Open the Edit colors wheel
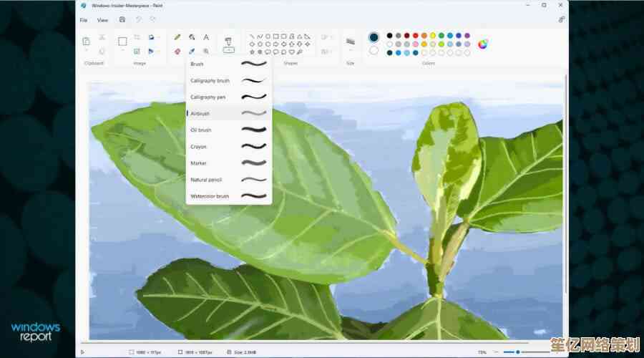This screenshot has width=644, height=358. pos(483,44)
